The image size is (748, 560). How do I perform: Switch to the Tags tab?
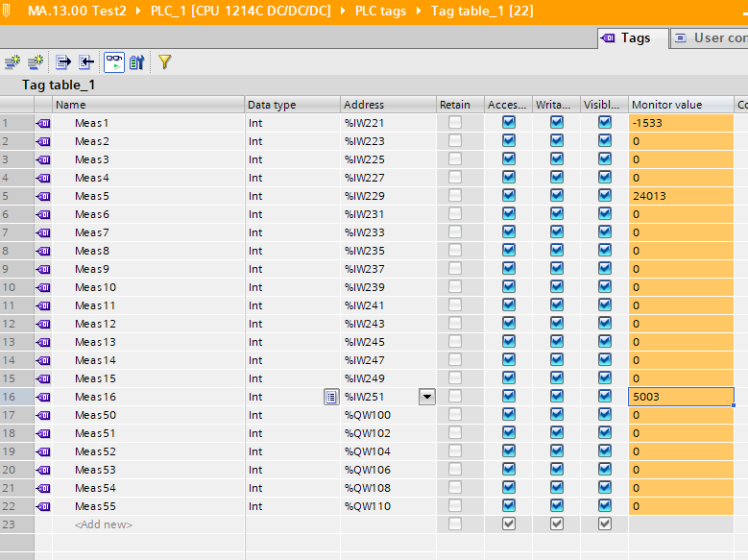pos(626,37)
